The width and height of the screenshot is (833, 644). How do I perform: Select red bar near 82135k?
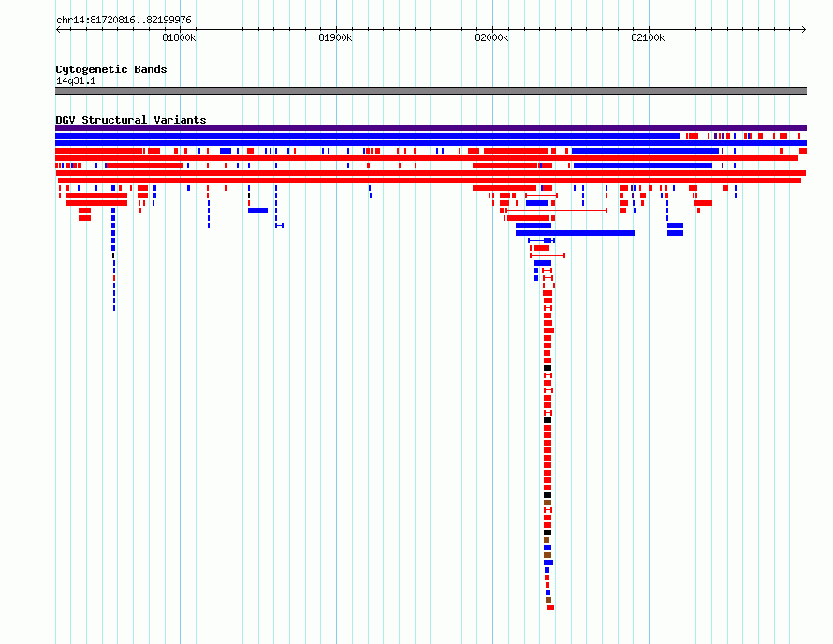click(x=703, y=203)
